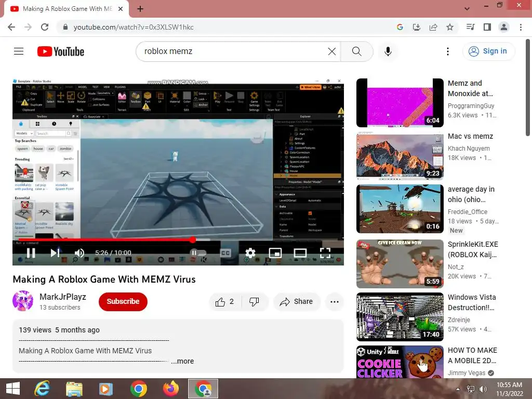Screen dimensions: 532x399
Task: Open File Explorer from taskbar
Action: click(74, 389)
